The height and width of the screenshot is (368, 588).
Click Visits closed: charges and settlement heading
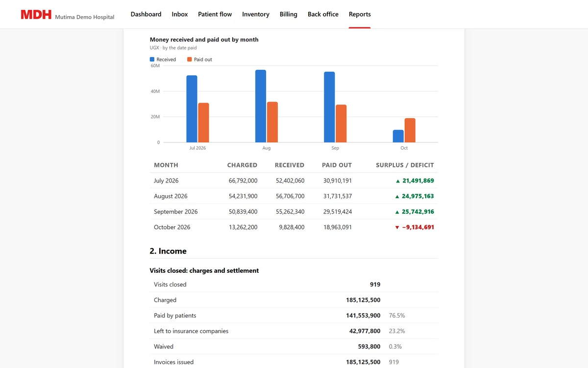coord(204,270)
